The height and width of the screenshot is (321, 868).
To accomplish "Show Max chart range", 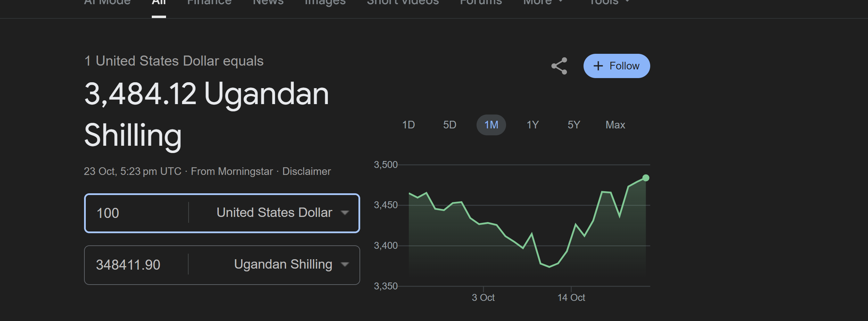I will click(615, 125).
